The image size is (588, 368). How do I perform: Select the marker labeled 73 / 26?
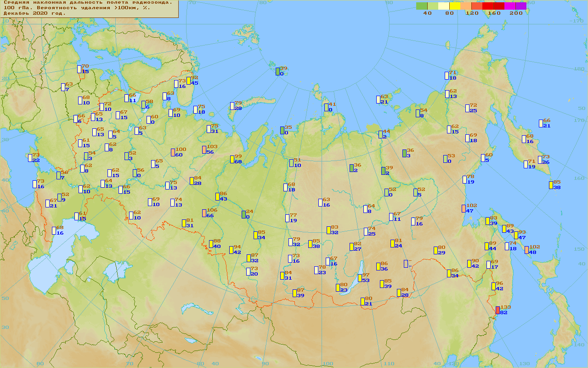[x=541, y=160]
